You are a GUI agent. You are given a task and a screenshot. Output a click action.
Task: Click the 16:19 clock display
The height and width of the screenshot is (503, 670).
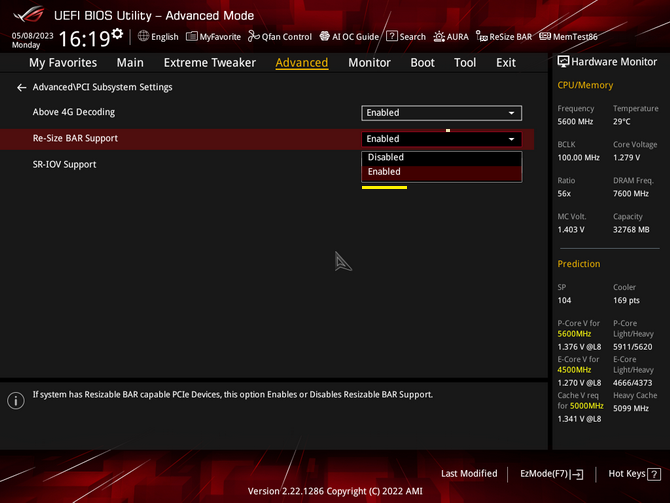tap(84, 38)
